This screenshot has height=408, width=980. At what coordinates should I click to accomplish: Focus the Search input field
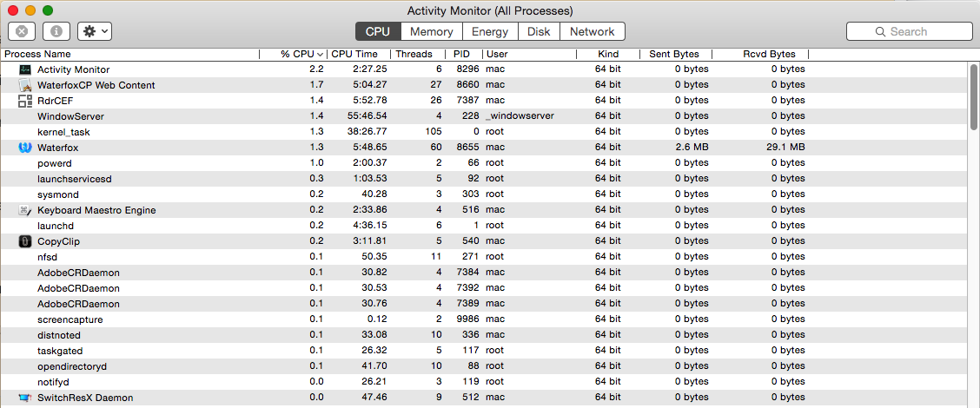(910, 31)
